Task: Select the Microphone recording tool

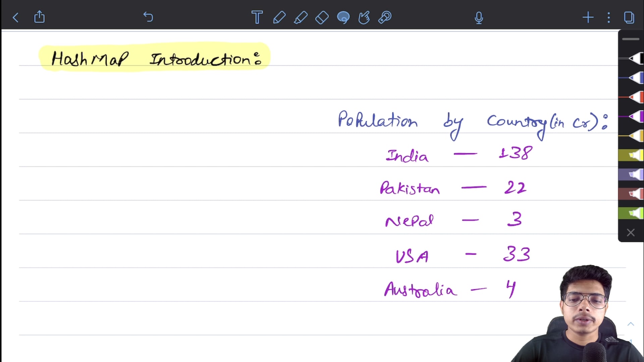Action: 479,17
